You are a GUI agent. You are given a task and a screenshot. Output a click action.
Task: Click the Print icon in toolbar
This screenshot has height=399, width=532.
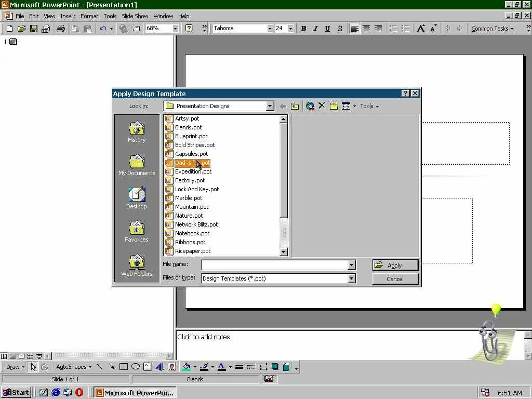61,29
